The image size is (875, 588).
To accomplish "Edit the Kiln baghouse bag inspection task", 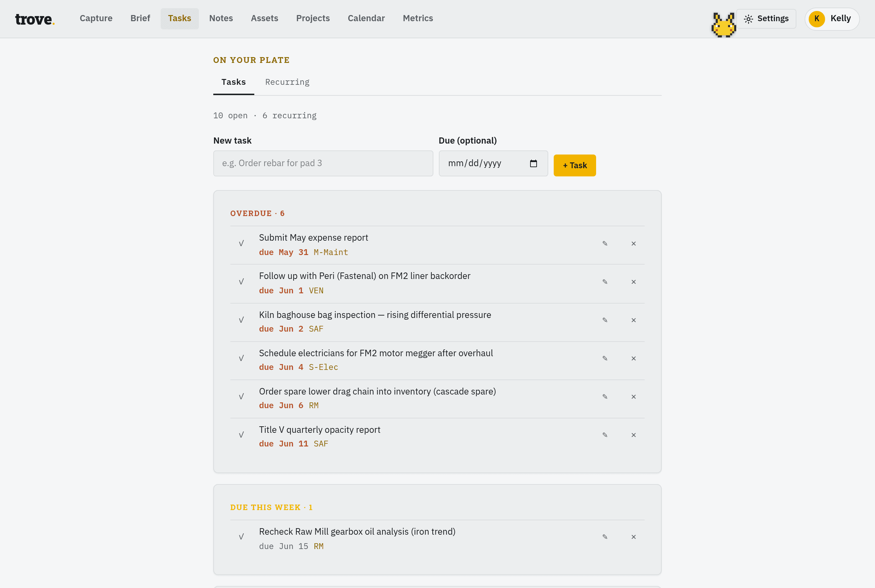I will click(605, 320).
